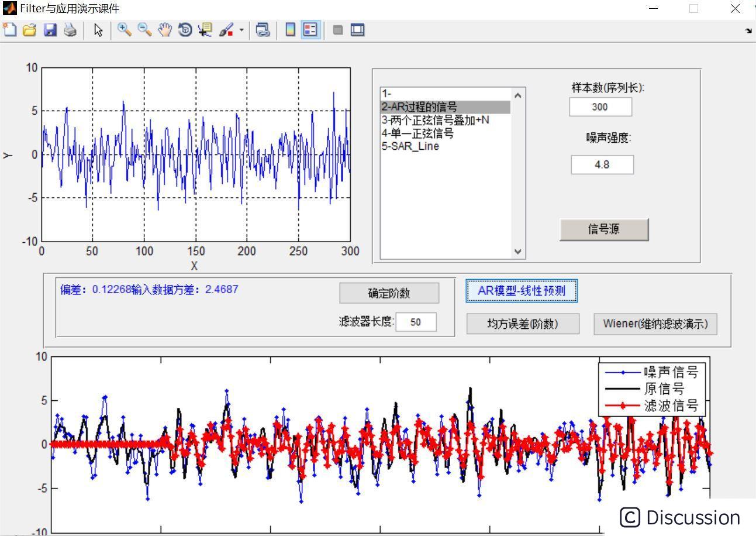Click the Link Plot toolbar icon

pos(263,30)
